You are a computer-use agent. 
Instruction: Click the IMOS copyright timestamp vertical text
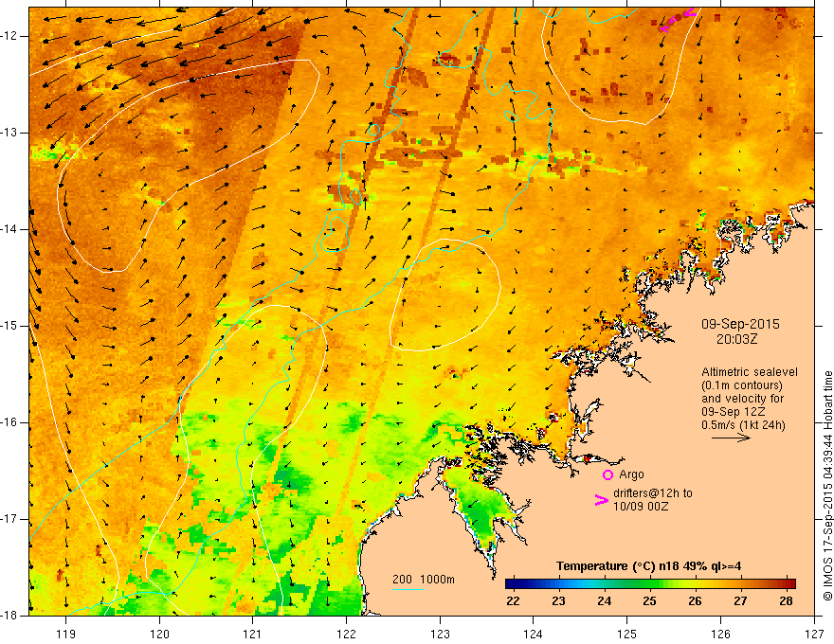pos(827,486)
